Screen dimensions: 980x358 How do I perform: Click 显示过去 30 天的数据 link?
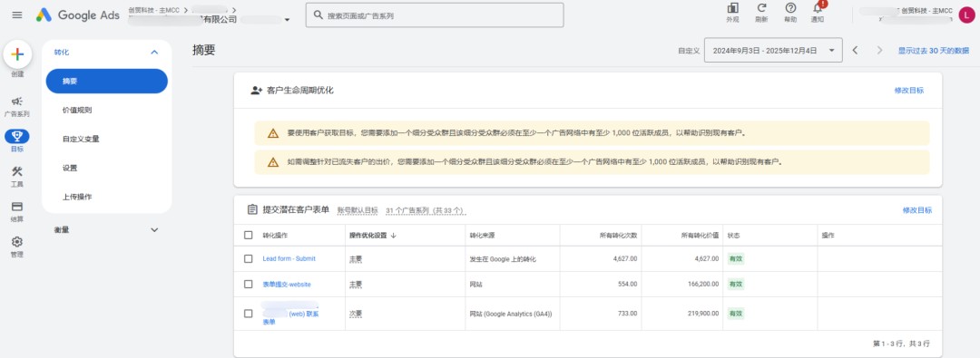point(934,51)
